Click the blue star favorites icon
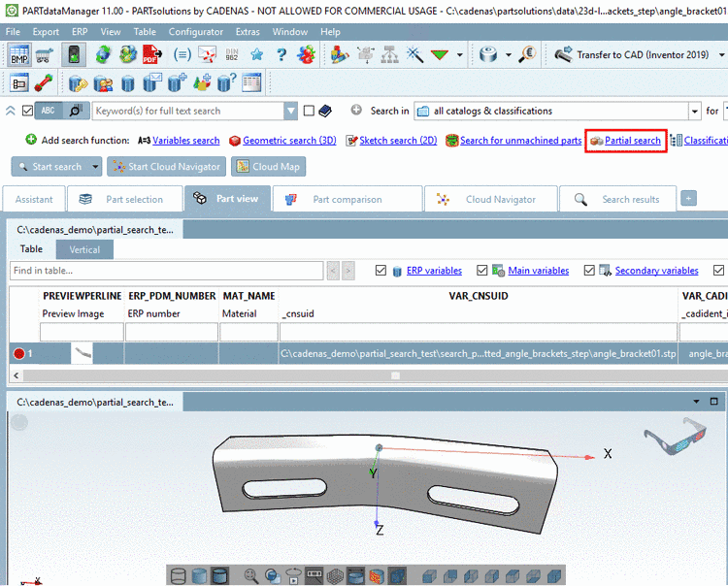The height and width of the screenshot is (586, 728). (x=257, y=54)
